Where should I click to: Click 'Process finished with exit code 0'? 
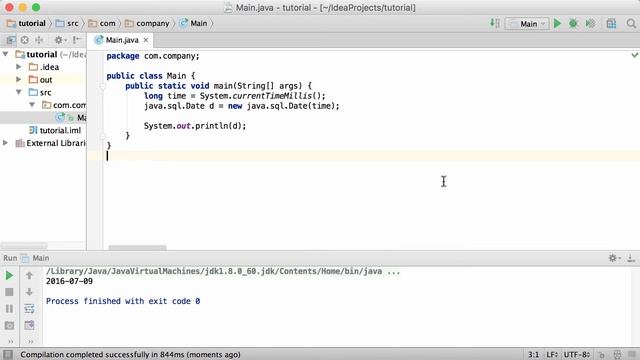(x=123, y=301)
